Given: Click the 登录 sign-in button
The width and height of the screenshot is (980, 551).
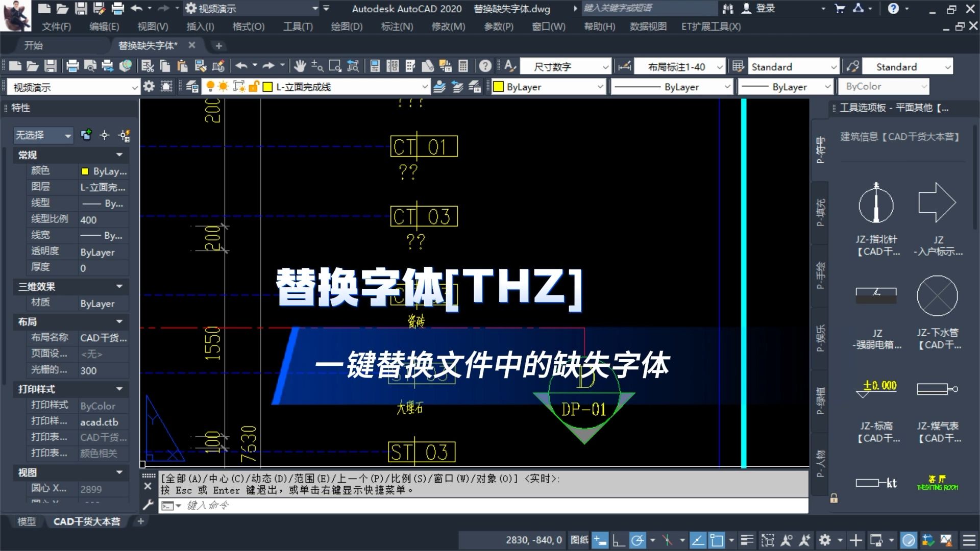Looking at the screenshot, I should [x=765, y=8].
